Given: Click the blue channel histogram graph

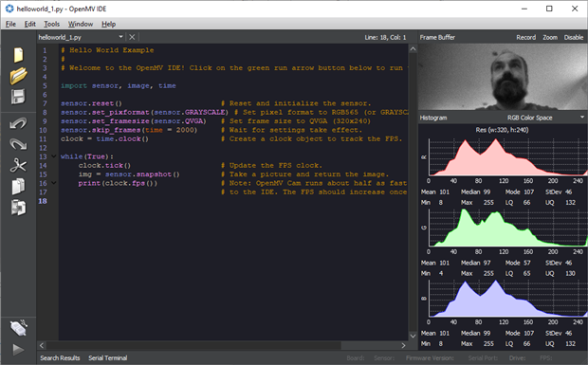Looking at the screenshot, I should (x=508, y=298).
